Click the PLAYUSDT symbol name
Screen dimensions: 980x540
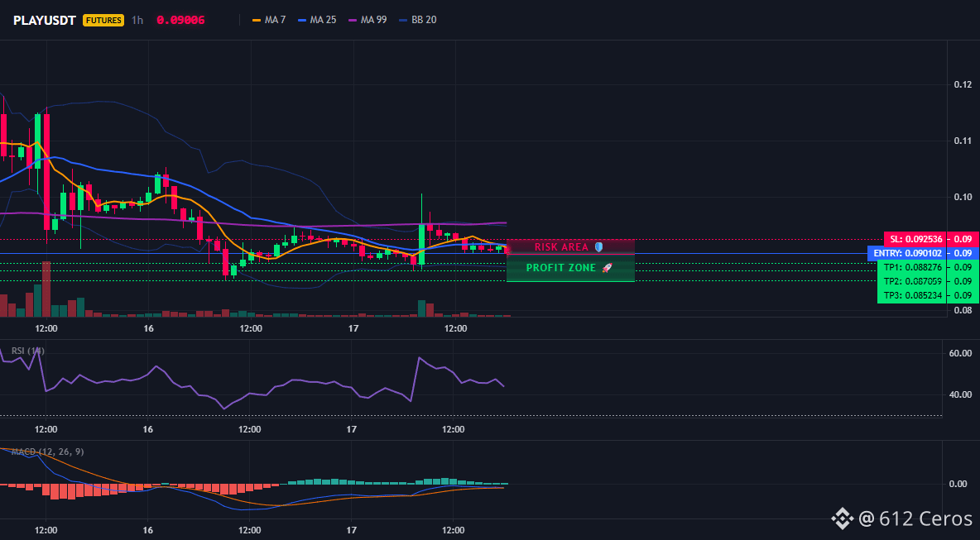pyautogui.click(x=45, y=20)
